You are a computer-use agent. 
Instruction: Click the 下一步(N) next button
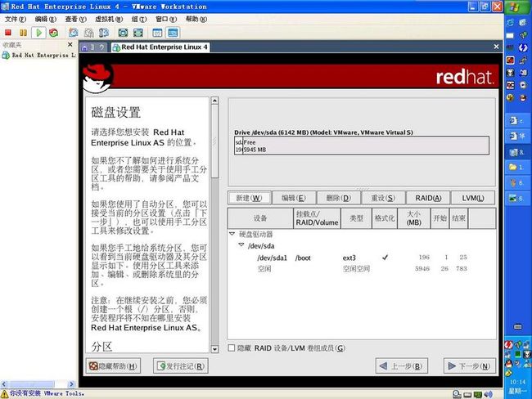pos(470,365)
